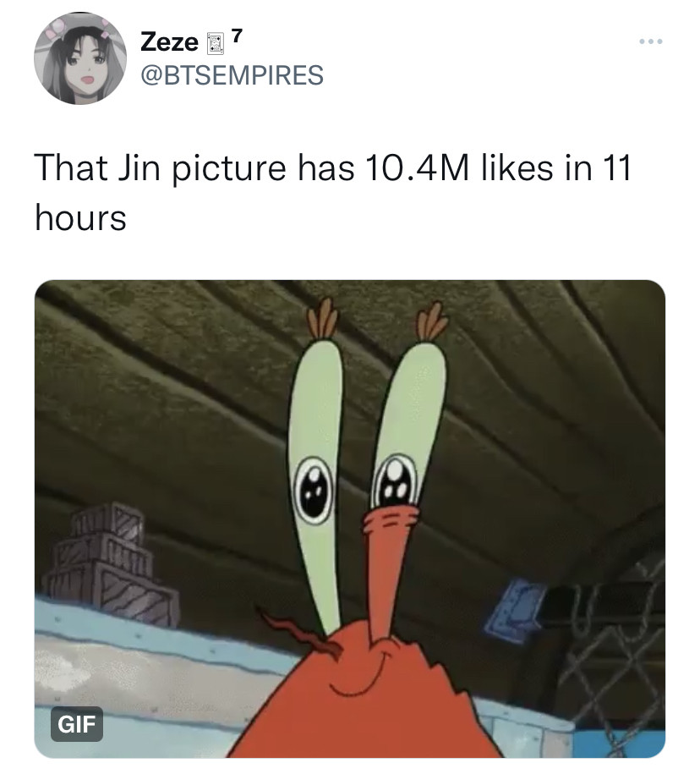Click the playing card emoji beside Zeze
This screenshot has height=774, width=700.
pyautogui.click(x=215, y=43)
